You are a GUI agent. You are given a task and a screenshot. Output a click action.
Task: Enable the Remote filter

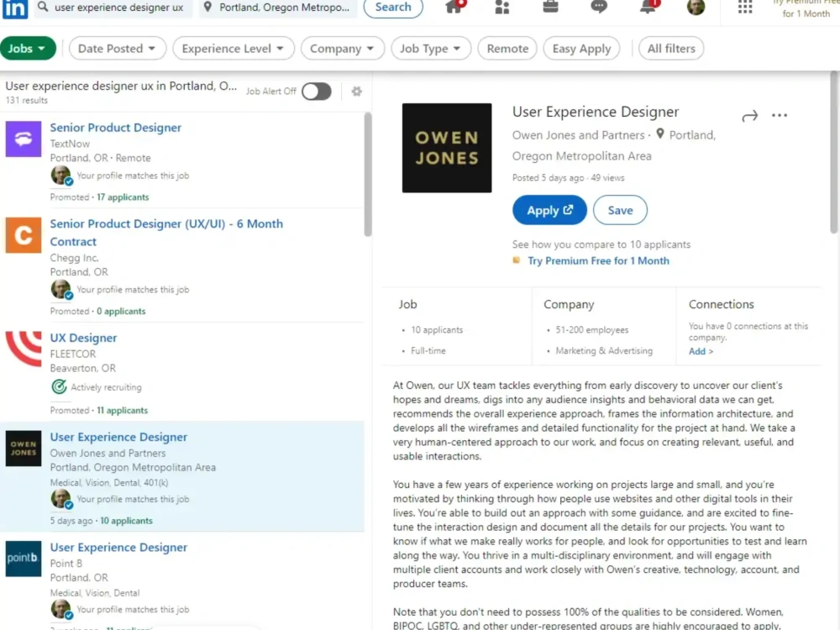click(x=507, y=48)
